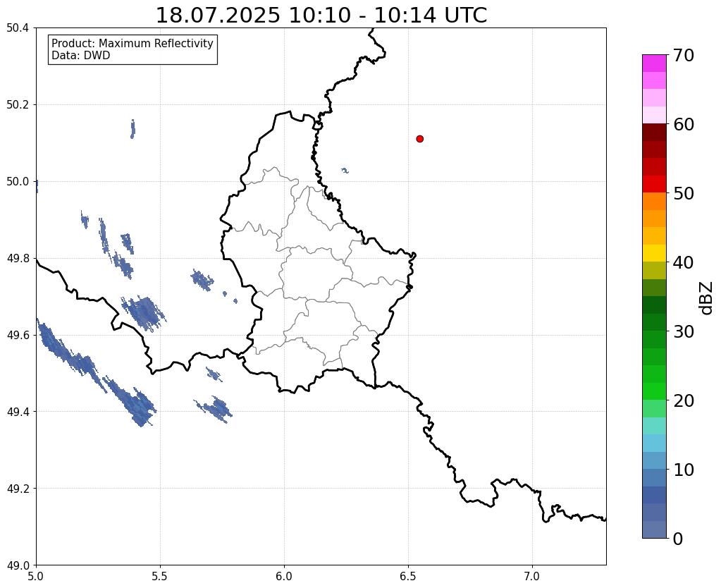This screenshot has width=721, height=588.
Task: Click the colorbar tick label 20
Action: coord(684,400)
